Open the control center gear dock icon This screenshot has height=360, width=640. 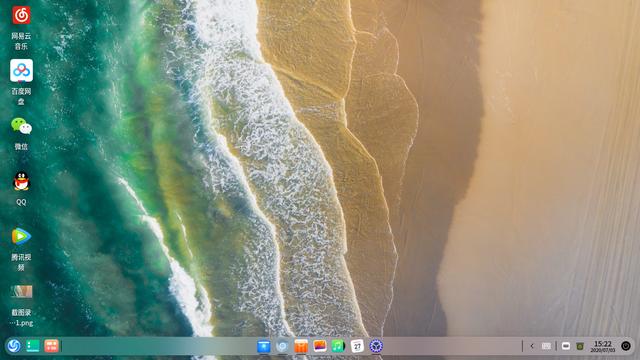point(376,347)
